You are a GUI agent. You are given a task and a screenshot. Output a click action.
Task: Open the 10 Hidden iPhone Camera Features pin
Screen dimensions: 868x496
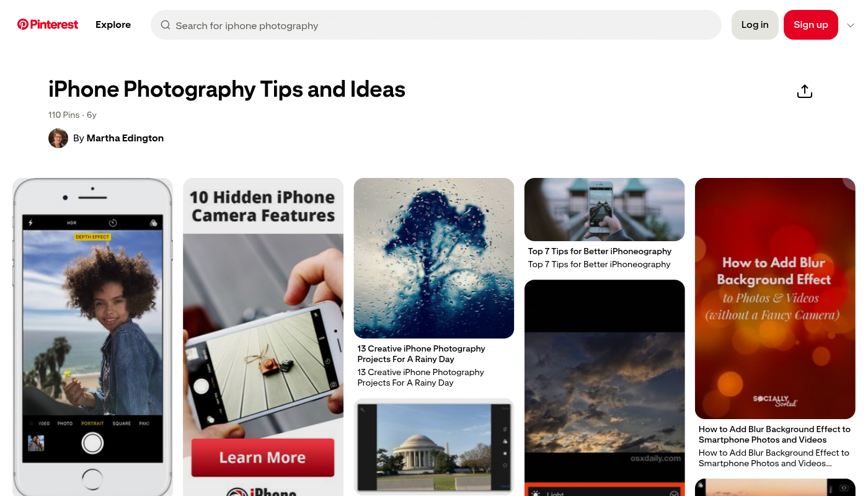[263, 337]
